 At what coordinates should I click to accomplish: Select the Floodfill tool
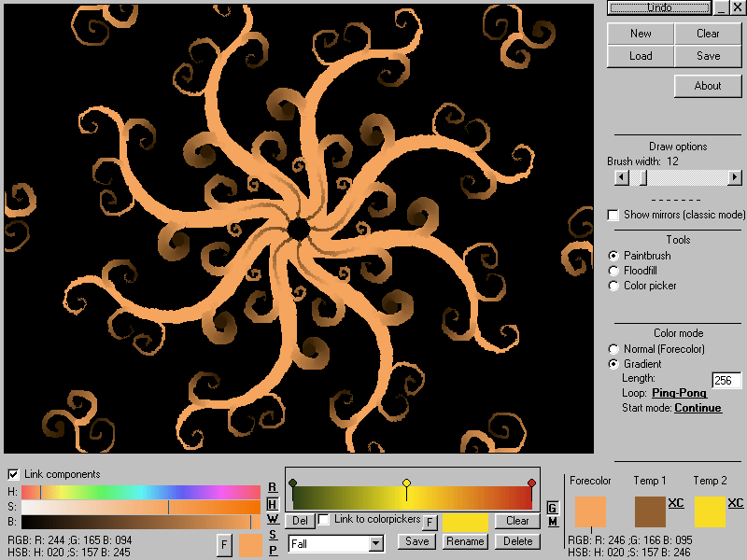click(x=613, y=271)
